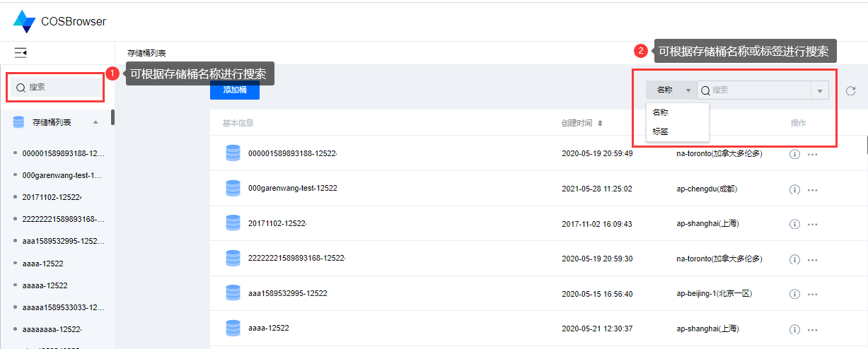Open info for bucket 20171102-12522
Viewport: 868px width, 349px height.
pos(794,224)
